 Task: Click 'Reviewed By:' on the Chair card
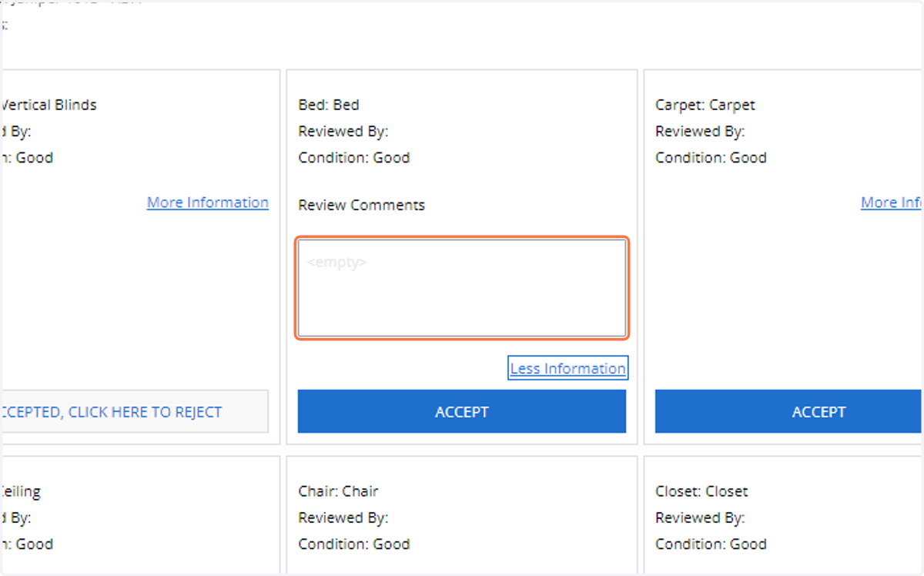click(343, 518)
